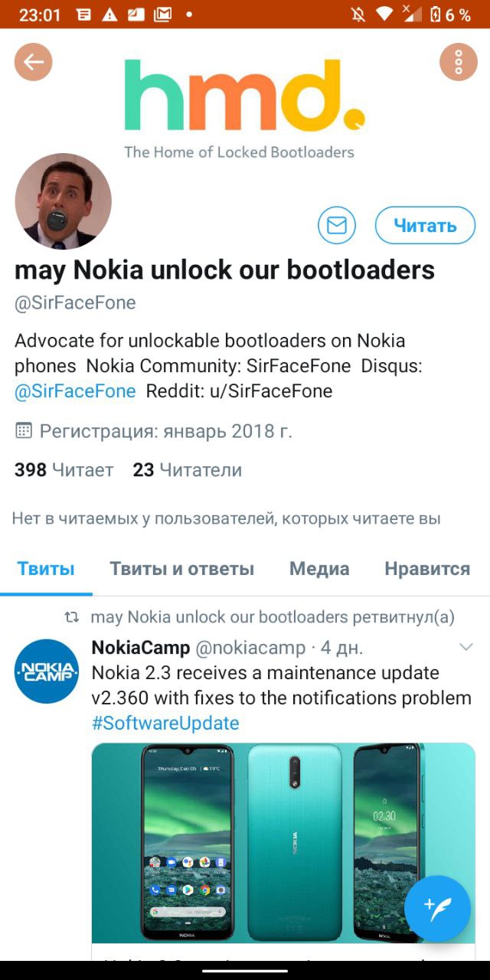Switch to the Медиа tab
Viewport: 490px width, 980px height.
319,569
